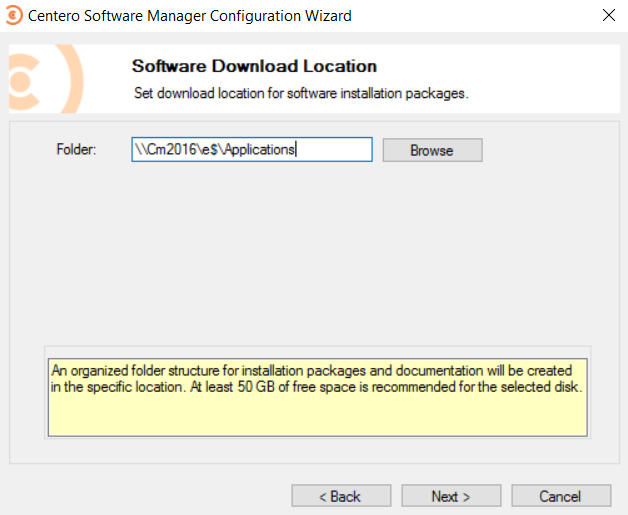Return to the previous step with Back
628x515 pixels.
tap(341, 496)
